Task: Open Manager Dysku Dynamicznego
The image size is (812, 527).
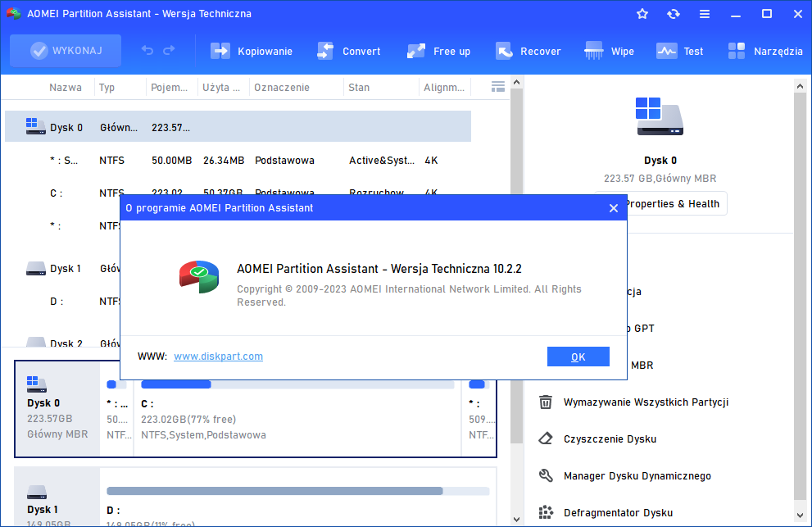Action: (x=637, y=475)
